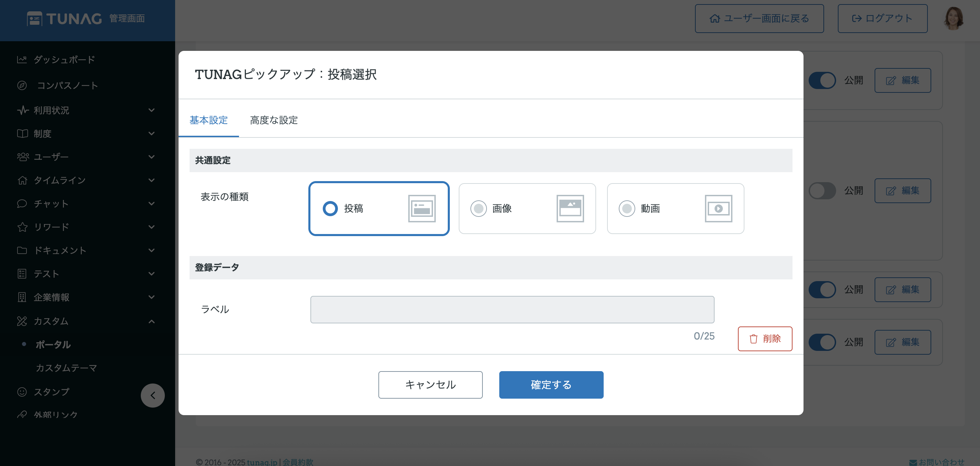Click the 企業情報 chevron
This screenshot has width=980, height=466.
click(151, 297)
